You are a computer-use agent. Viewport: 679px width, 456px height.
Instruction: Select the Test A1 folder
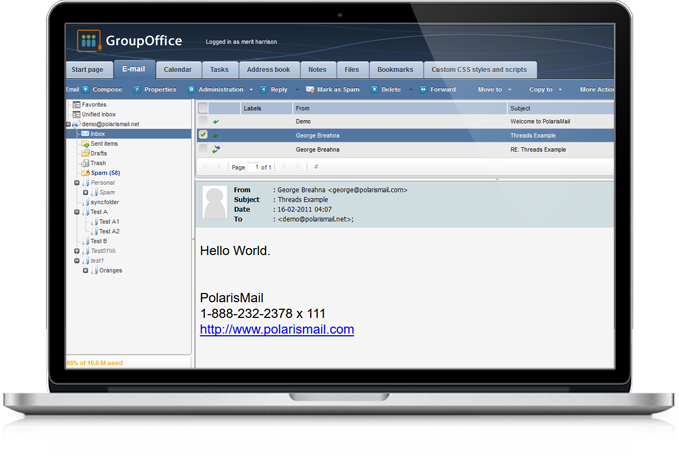[x=109, y=222]
